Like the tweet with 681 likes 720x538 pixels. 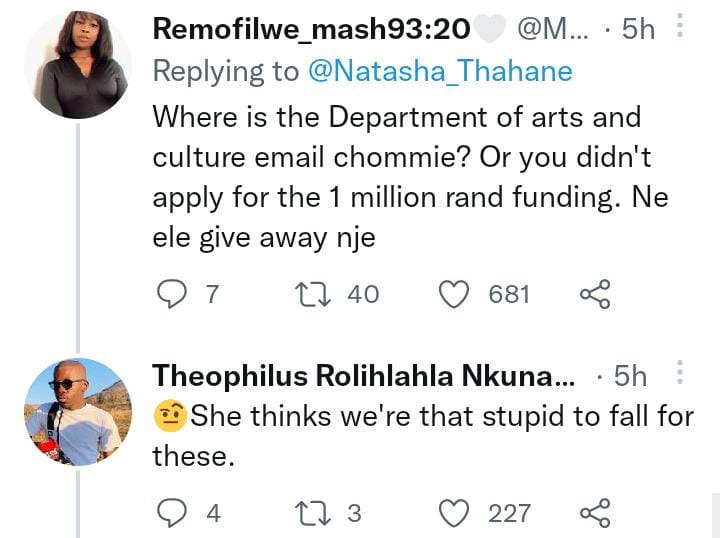coord(454,294)
